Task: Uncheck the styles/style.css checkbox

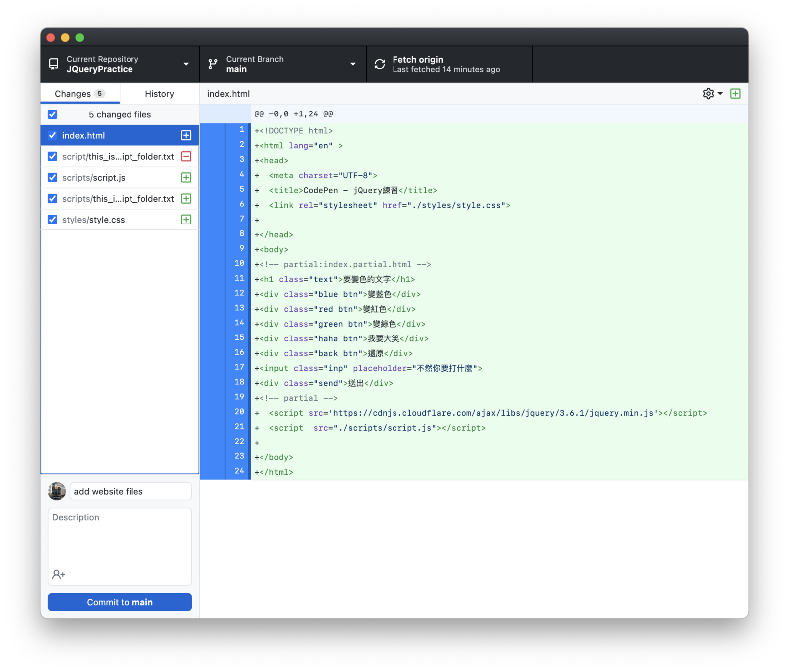Action: [53, 220]
